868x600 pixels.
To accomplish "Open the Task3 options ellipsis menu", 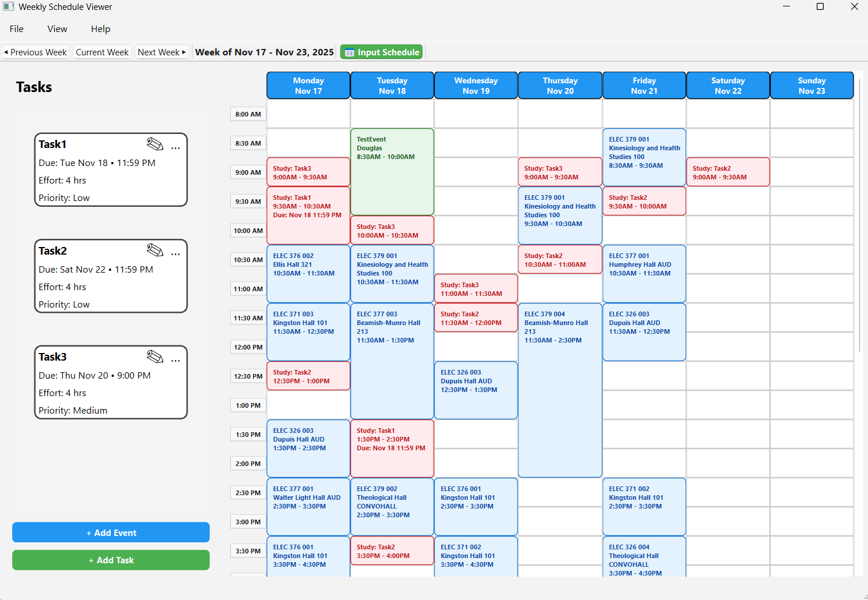I will (x=175, y=360).
